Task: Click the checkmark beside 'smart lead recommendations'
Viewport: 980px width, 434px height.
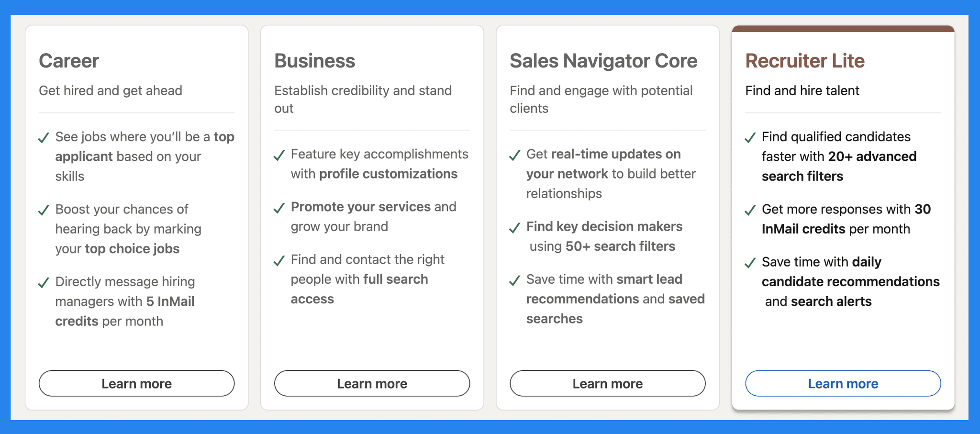Action: (515, 279)
